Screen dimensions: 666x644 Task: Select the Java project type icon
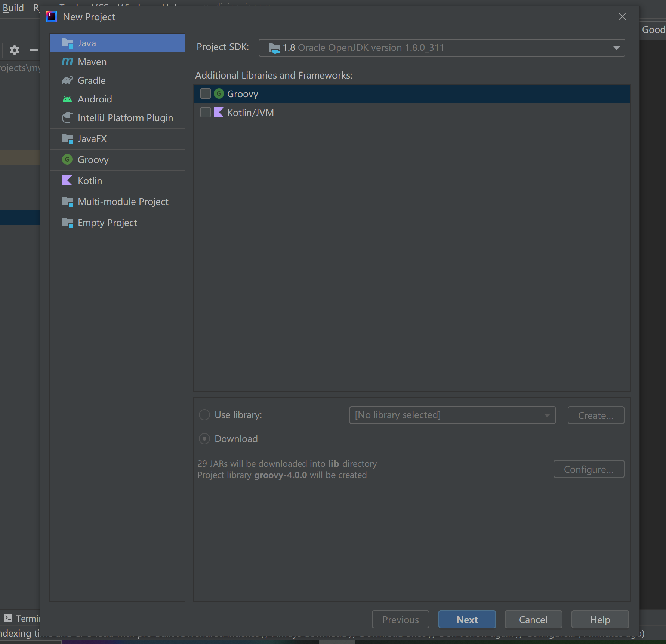[x=67, y=43]
